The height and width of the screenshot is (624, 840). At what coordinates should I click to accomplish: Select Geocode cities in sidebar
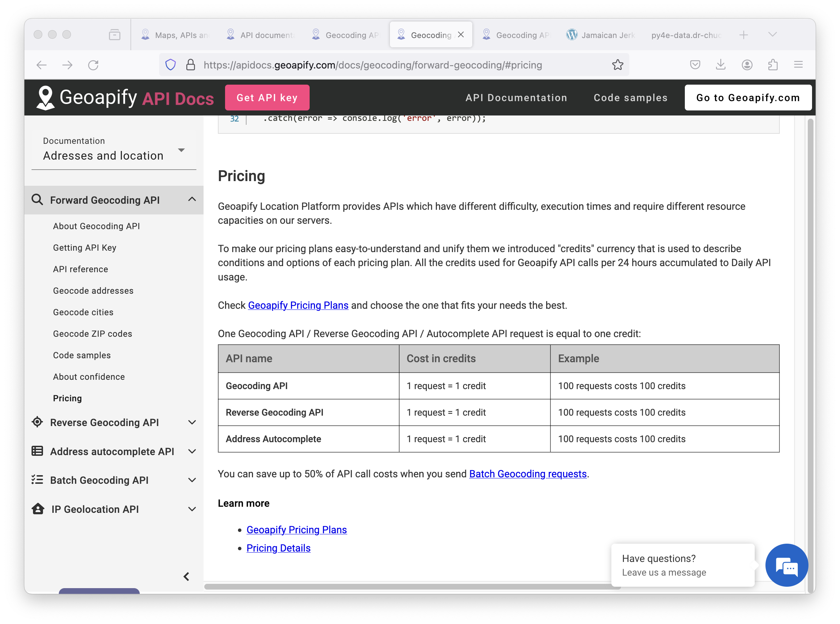coord(83,312)
